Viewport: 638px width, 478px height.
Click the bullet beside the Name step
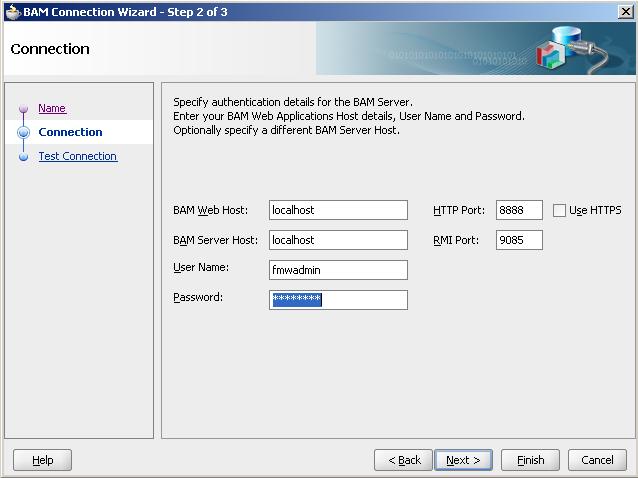(x=24, y=109)
